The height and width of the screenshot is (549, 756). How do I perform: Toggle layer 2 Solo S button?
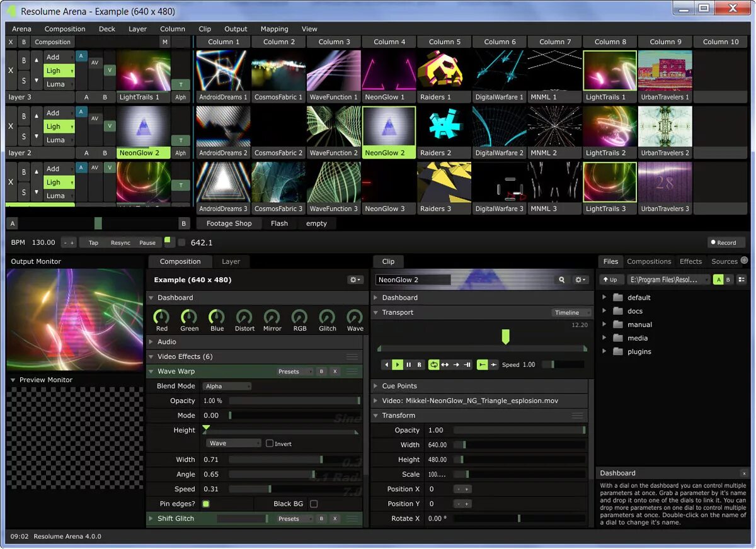pyautogui.click(x=24, y=137)
